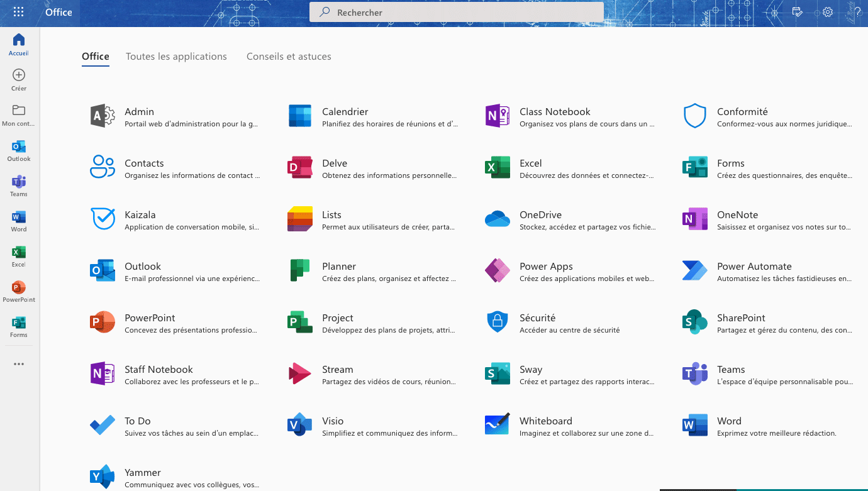Open the OneDrive cloud icon

click(x=497, y=219)
